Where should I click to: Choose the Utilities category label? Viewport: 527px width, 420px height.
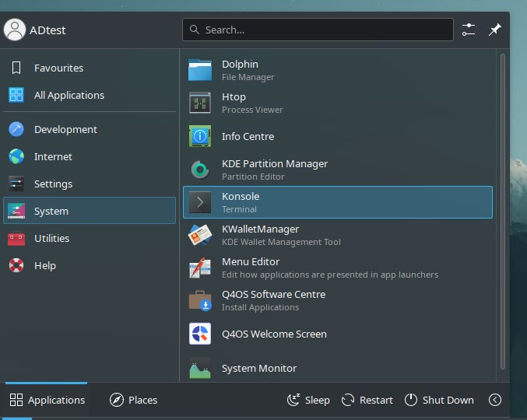[51, 238]
